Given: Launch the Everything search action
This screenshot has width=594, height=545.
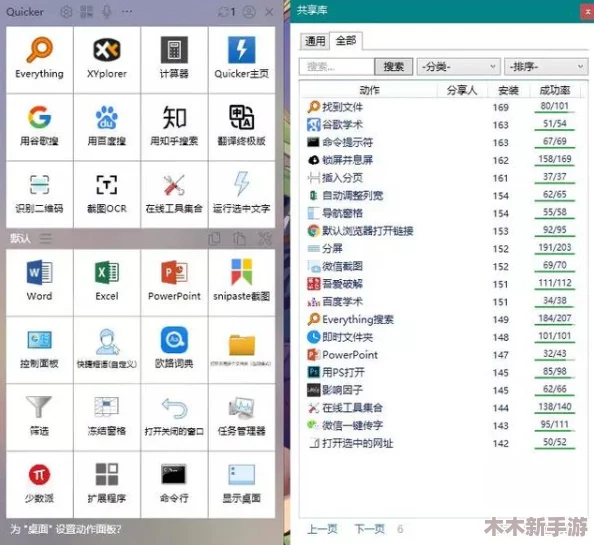Looking at the screenshot, I should (x=39, y=59).
